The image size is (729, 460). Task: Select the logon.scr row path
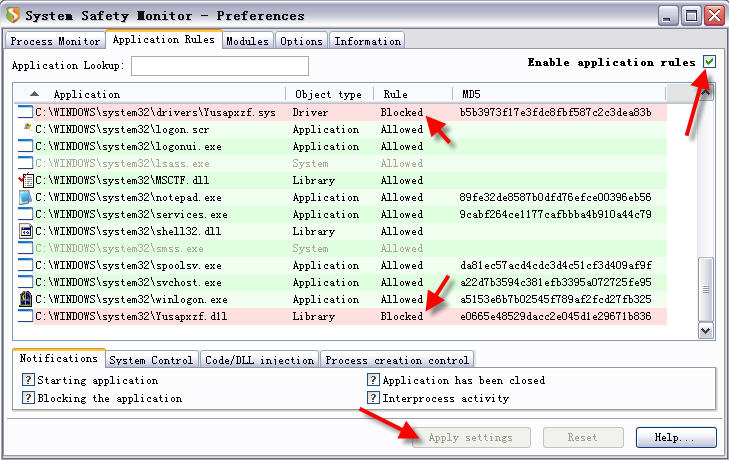coord(122,129)
